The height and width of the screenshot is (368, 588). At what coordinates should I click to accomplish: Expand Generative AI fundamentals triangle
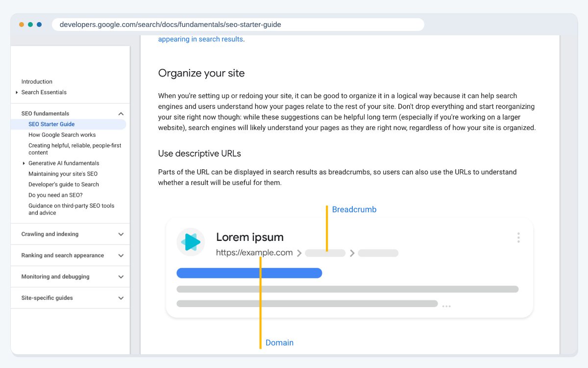point(24,163)
